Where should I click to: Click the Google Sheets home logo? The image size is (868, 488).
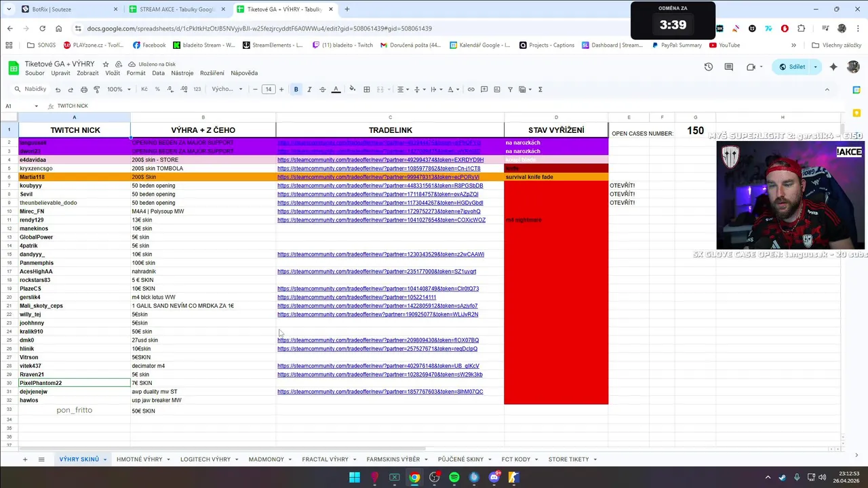(x=14, y=68)
